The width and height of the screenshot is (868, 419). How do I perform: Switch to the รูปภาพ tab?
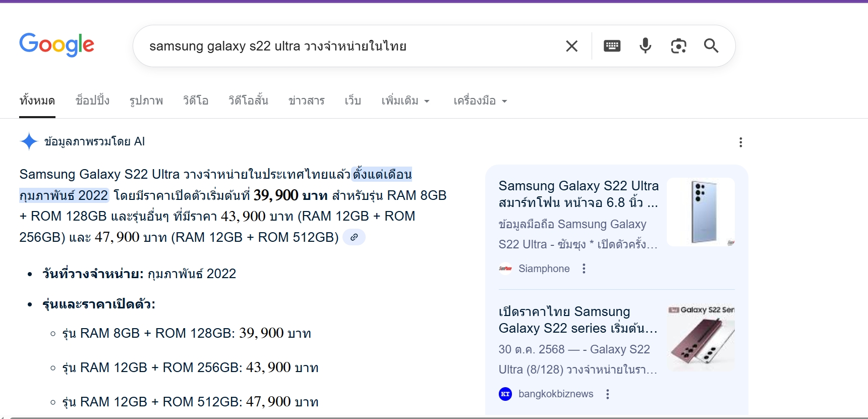click(146, 100)
